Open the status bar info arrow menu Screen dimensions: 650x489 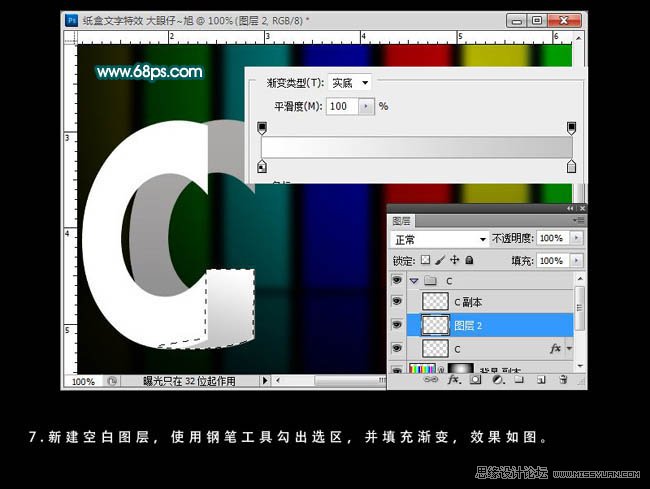coord(265,380)
